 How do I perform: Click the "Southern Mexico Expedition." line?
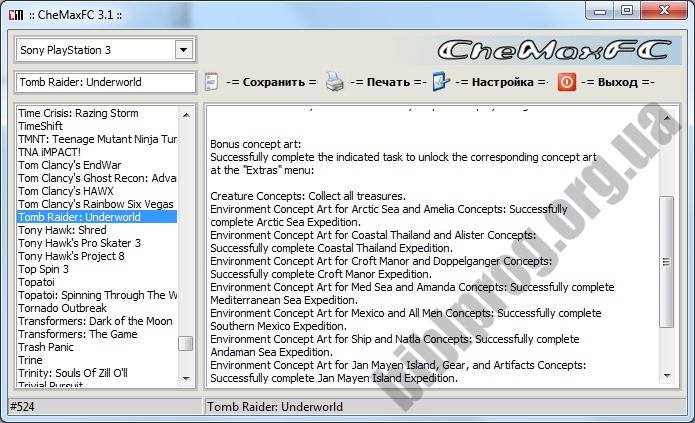point(278,326)
